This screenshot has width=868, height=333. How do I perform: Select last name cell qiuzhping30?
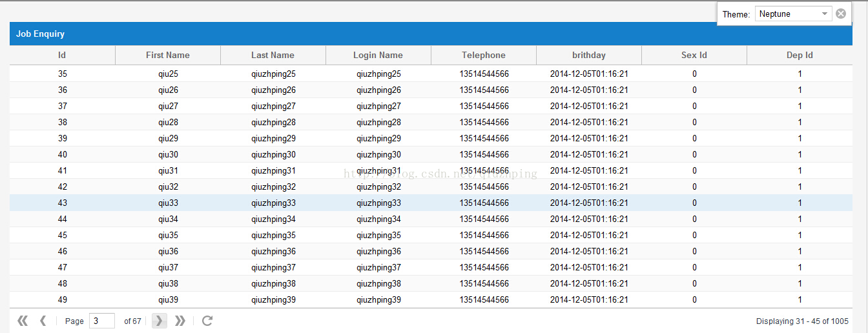[x=273, y=154]
